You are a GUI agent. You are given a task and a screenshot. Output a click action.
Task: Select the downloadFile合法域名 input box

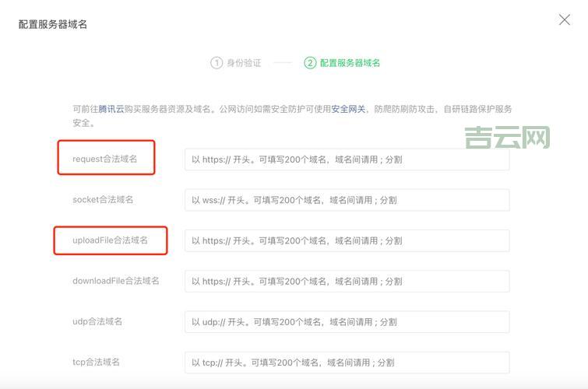(347, 282)
